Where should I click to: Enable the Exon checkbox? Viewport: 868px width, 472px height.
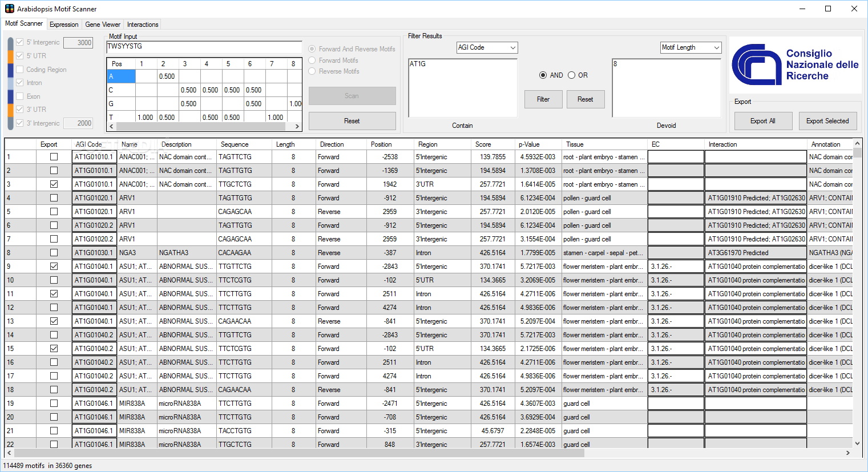tap(20, 96)
